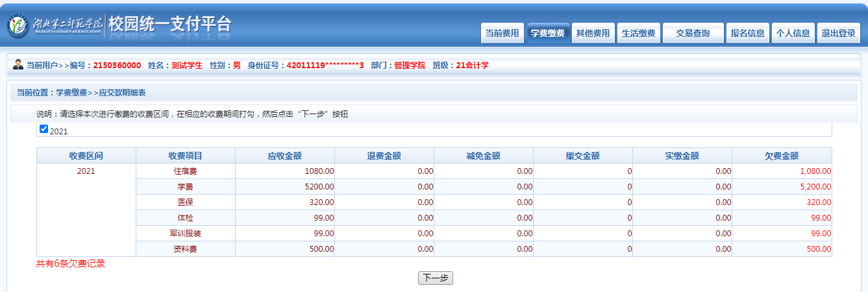Click the current user avatar icon
This screenshot has height=292, width=868.
pos(18,65)
